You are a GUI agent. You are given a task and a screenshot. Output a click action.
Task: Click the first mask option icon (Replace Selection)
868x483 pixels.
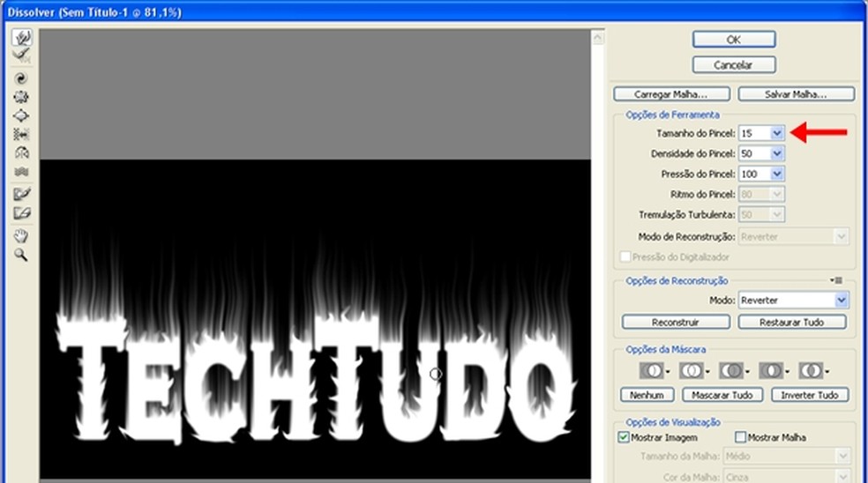[654, 371]
